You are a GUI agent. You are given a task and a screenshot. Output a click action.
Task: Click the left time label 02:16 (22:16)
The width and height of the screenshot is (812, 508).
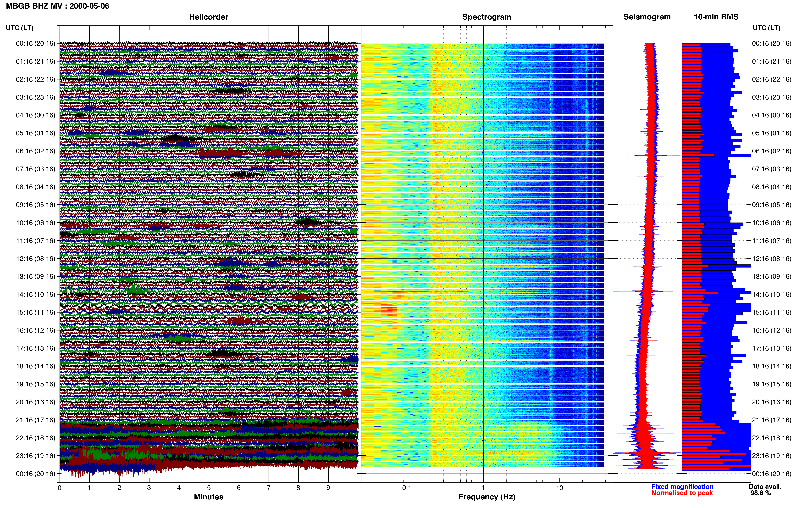(x=36, y=79)
